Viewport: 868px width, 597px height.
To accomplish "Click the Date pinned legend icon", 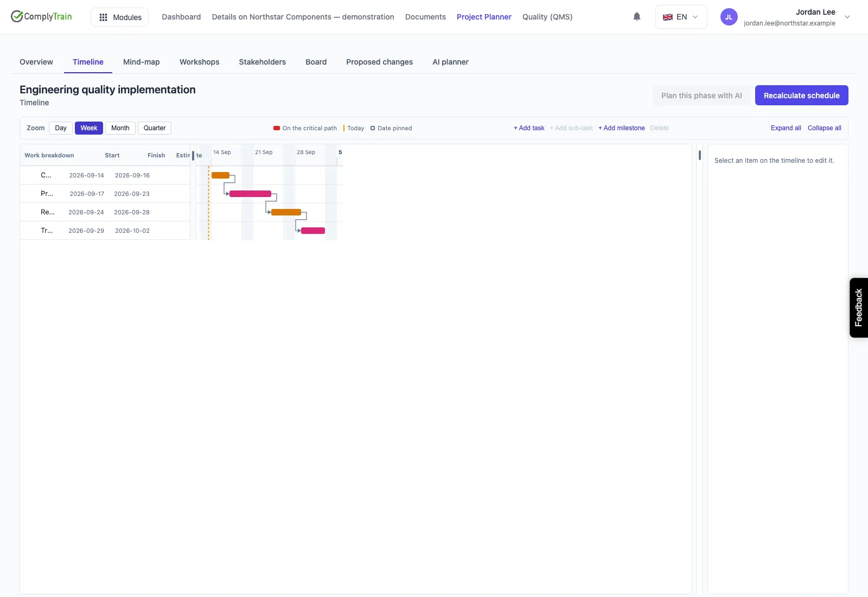I will coord(373,128).
